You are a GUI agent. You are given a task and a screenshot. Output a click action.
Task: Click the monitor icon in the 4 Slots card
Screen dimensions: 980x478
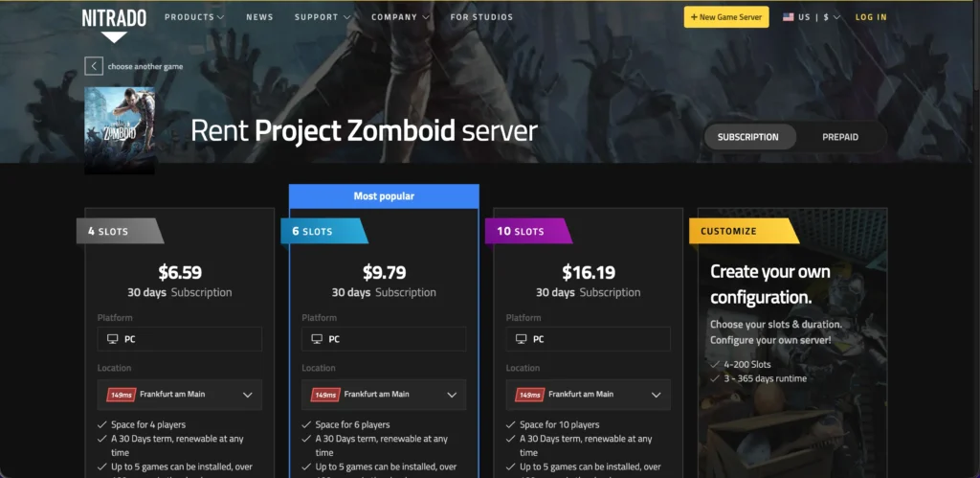113,339
